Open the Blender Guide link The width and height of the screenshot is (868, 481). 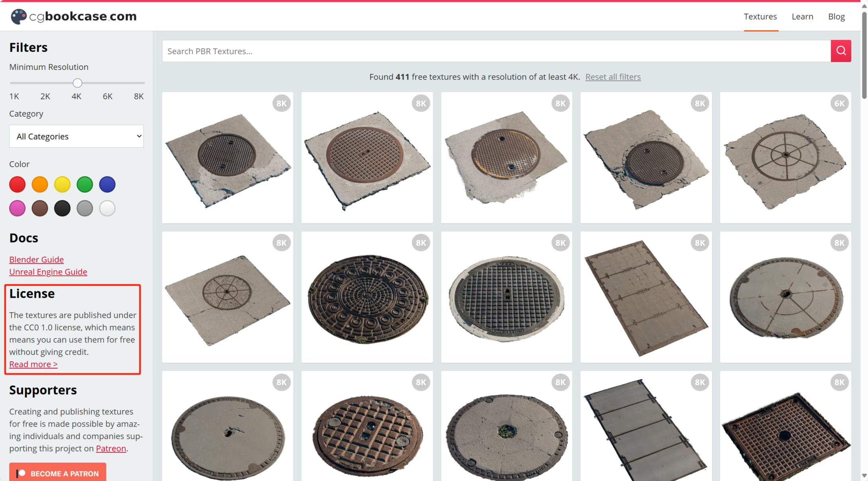36,259
